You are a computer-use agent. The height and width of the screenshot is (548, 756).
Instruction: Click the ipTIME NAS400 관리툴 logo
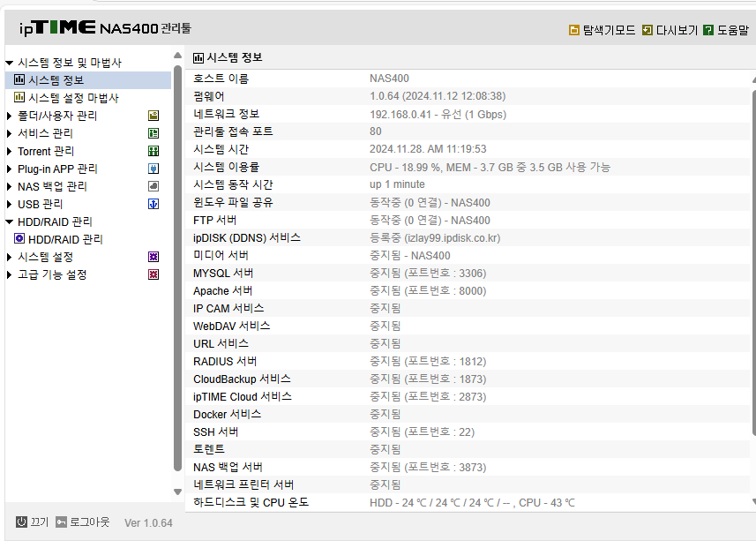tap(105, 28)
